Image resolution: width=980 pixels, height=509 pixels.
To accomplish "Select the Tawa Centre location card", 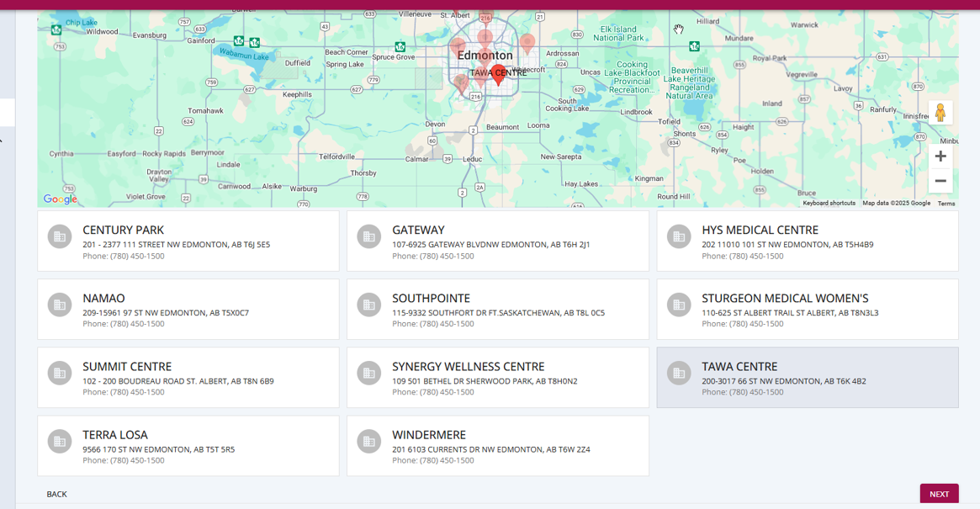I will 807,377.
